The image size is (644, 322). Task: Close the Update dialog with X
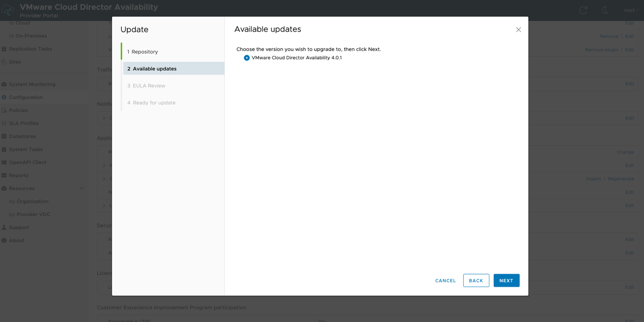click(x=518, y=30)
